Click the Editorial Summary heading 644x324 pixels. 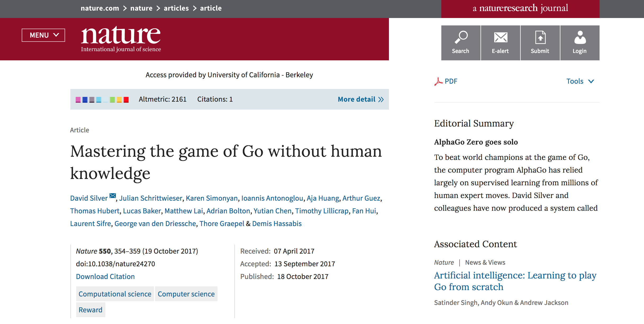coord(474,124)
